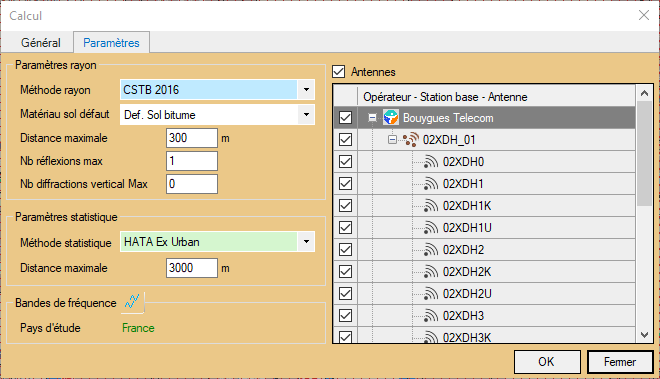Click antenna icon beside 02XDH2K
Image resolution: width=660 pixels, height=379 pixels.
point(431,272)
